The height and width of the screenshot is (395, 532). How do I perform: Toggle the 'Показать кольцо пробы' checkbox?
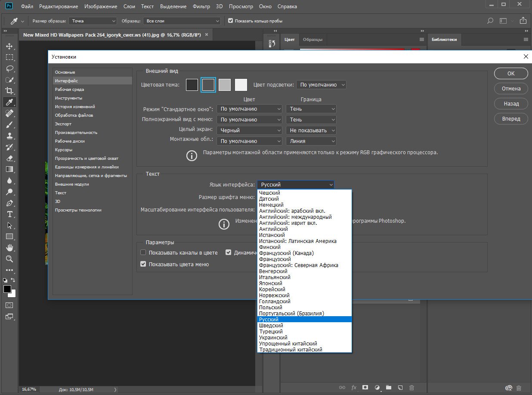(231, 21)
